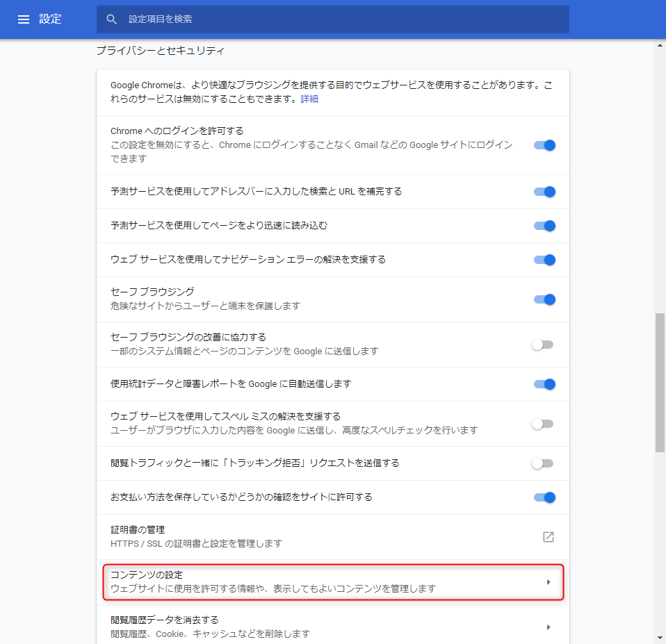
Task: Toggle ページをより迅速に読み込む switch
Action: point(544,226)
